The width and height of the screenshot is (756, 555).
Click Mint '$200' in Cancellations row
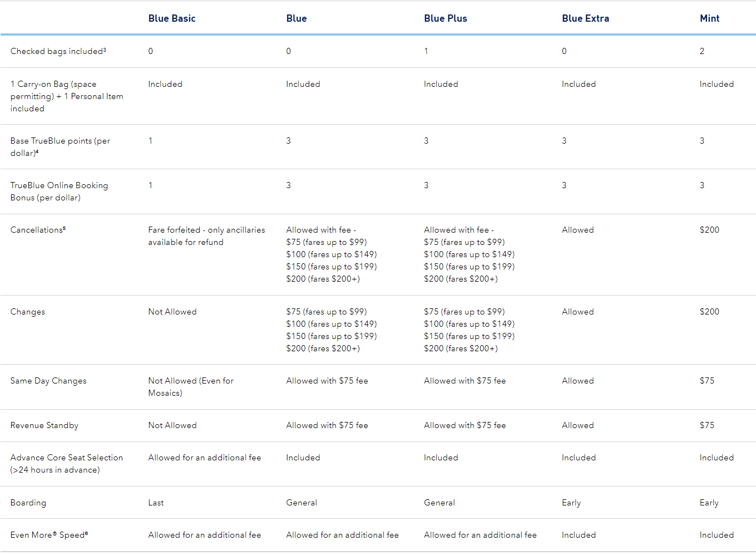(x=709, y=230)
